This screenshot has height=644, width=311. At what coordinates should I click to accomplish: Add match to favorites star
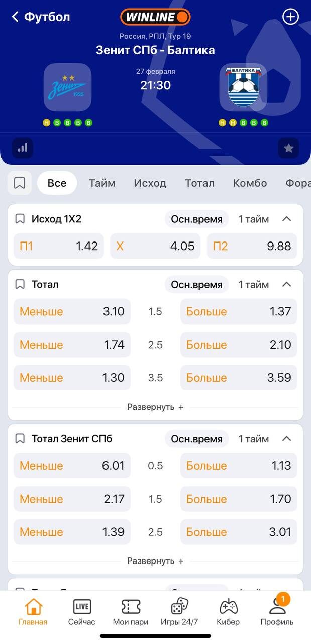288,148
